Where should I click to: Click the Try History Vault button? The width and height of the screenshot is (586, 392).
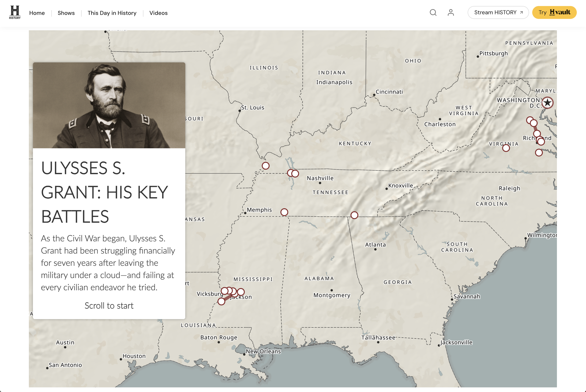554,12
